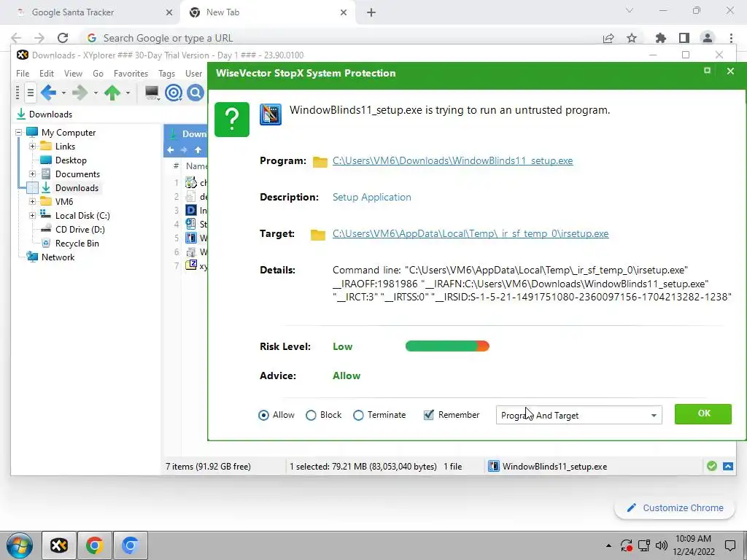Screen dimensions: 747x560
Task: Show hidden tray icons arrow
Action: 608,545
